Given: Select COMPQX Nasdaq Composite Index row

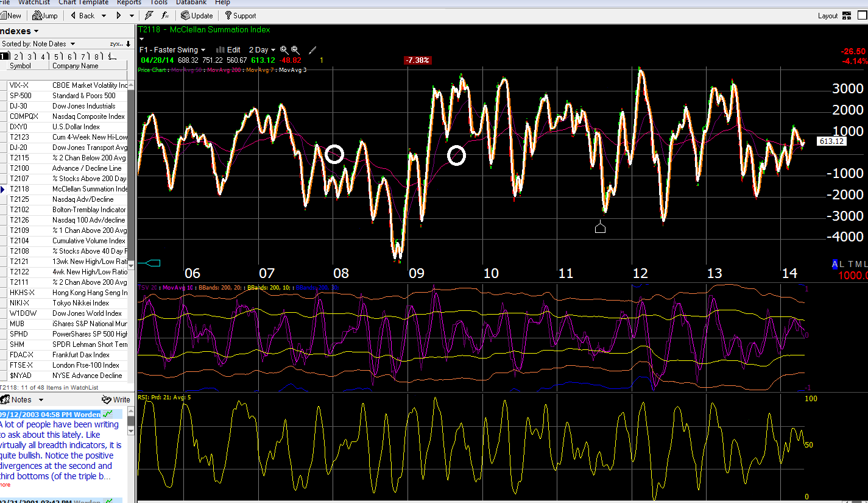Looking at the screenshot, I should [x=64, y=116].
